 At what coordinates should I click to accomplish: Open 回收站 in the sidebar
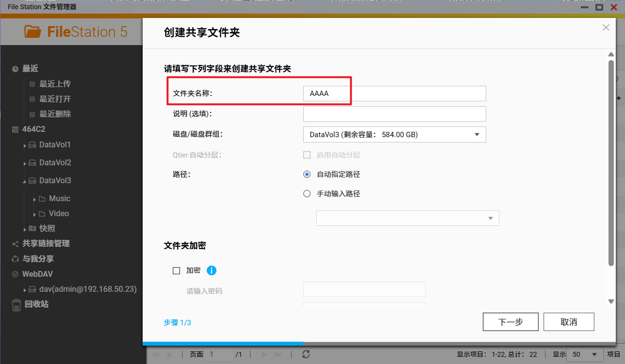click(37, 304)
